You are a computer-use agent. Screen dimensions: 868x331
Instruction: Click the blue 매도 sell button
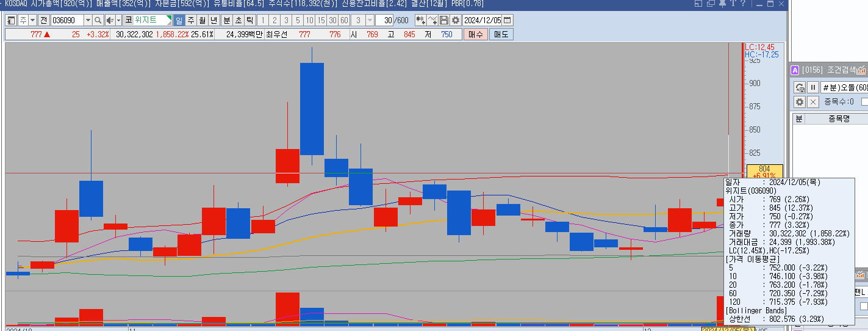click(501, 34)
